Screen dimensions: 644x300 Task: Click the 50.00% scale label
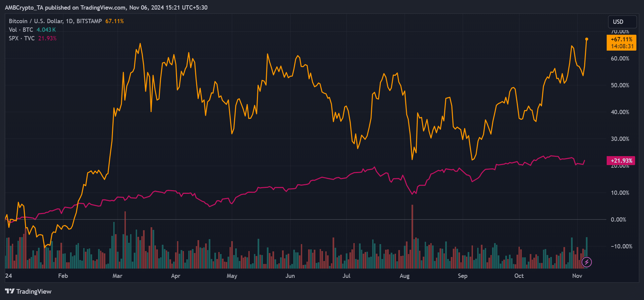point(620,85)
